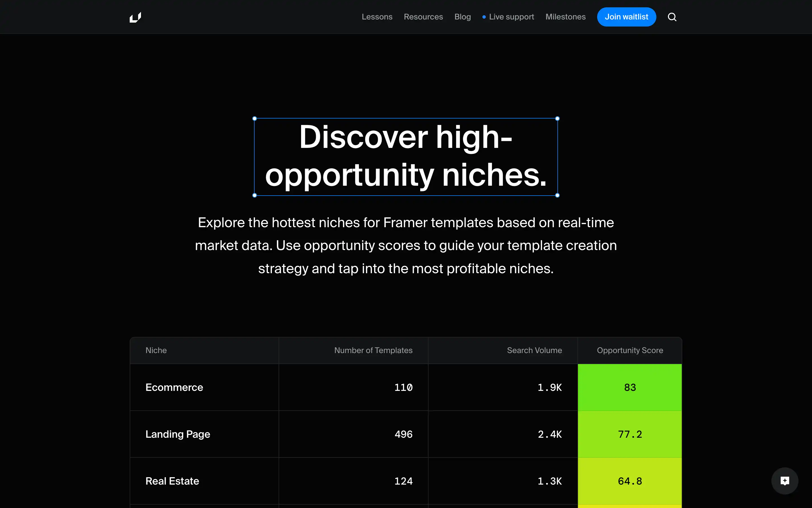Click the Niche column header
This screenshot has width=812, height=508.
(156, 351)
